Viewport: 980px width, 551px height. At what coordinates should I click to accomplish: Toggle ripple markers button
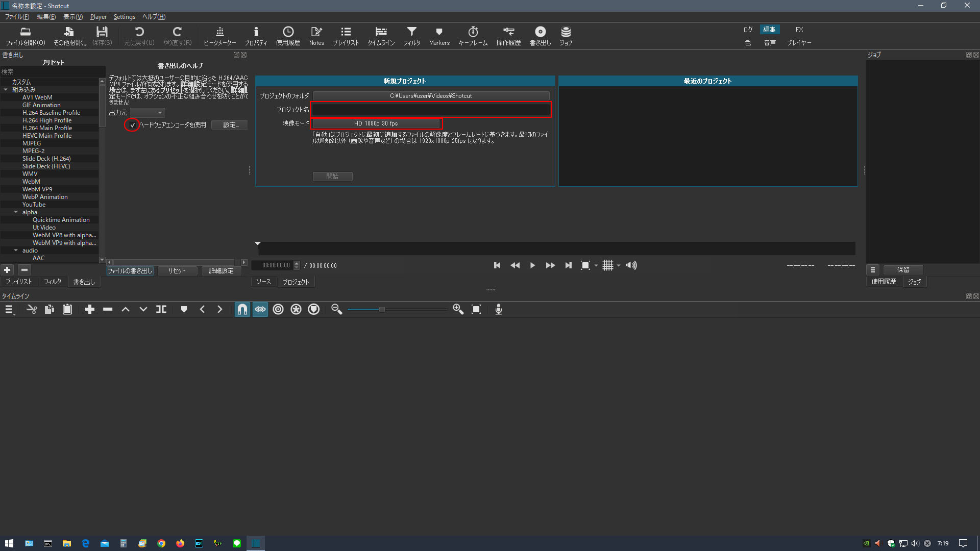click(314, 309)
